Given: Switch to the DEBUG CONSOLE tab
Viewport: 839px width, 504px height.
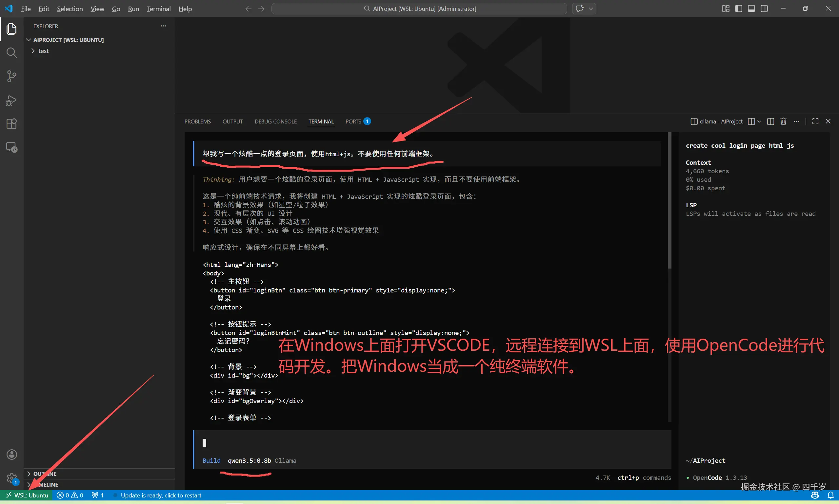Looking at the screenshot, I should [x=275, y=121].
